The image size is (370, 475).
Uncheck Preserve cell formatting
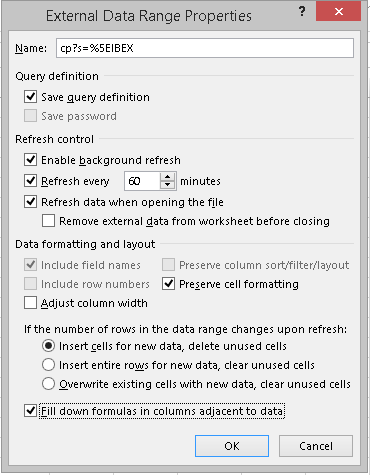click(x=168, y=284)
